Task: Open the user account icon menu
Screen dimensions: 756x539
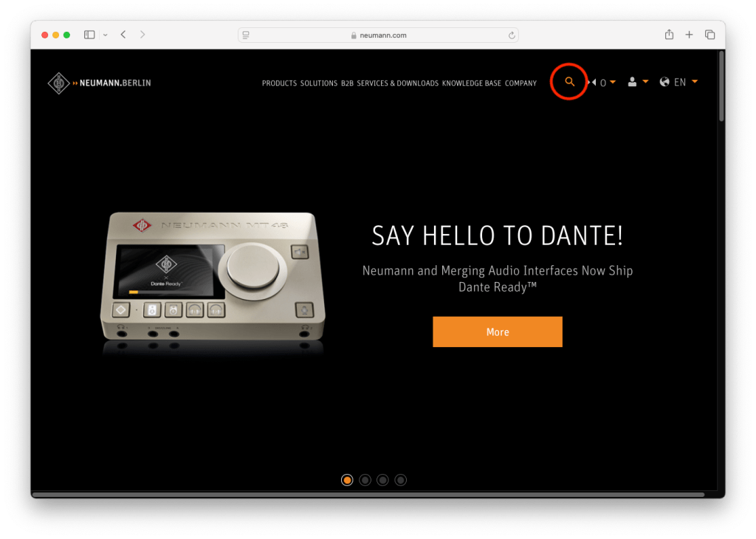Action: coord(632,82)
